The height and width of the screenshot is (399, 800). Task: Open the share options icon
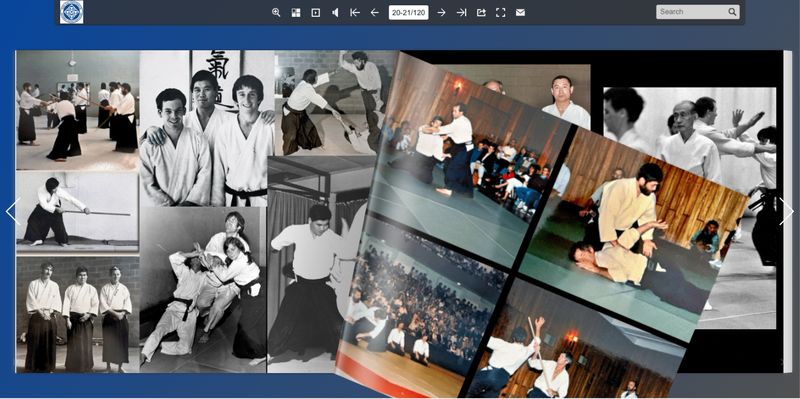[x=481, y=13]
